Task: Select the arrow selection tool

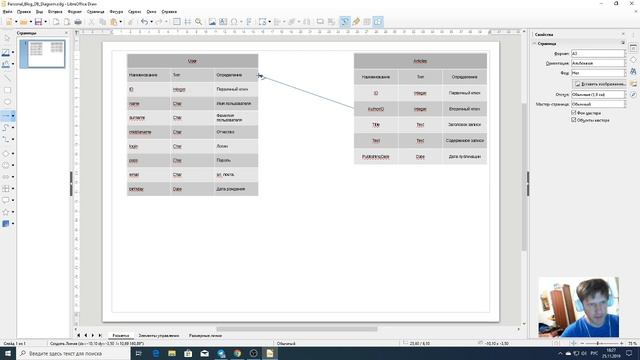Action: 7,38
